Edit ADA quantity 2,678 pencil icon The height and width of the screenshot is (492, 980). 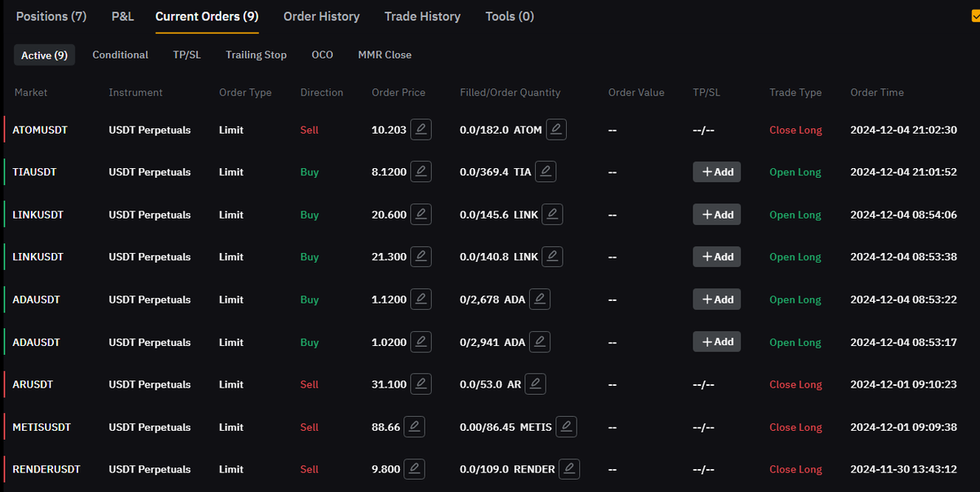pyautogui.click(x=540, y=299)
